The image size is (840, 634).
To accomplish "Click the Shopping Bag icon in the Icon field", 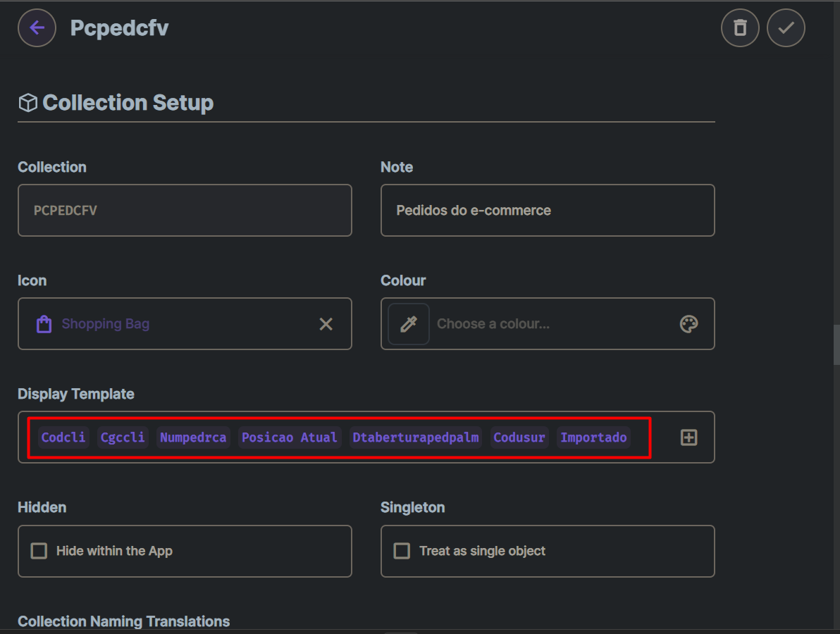I will (43, 323).
